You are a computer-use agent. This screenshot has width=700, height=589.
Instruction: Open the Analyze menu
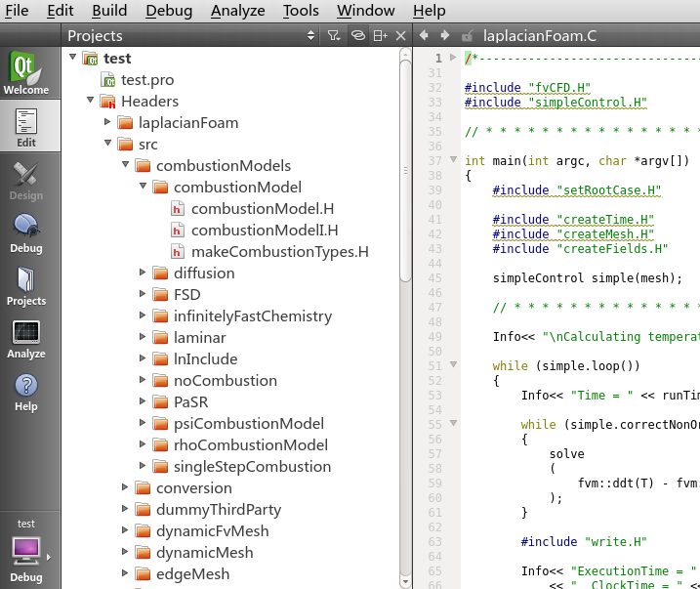(237, 11)
